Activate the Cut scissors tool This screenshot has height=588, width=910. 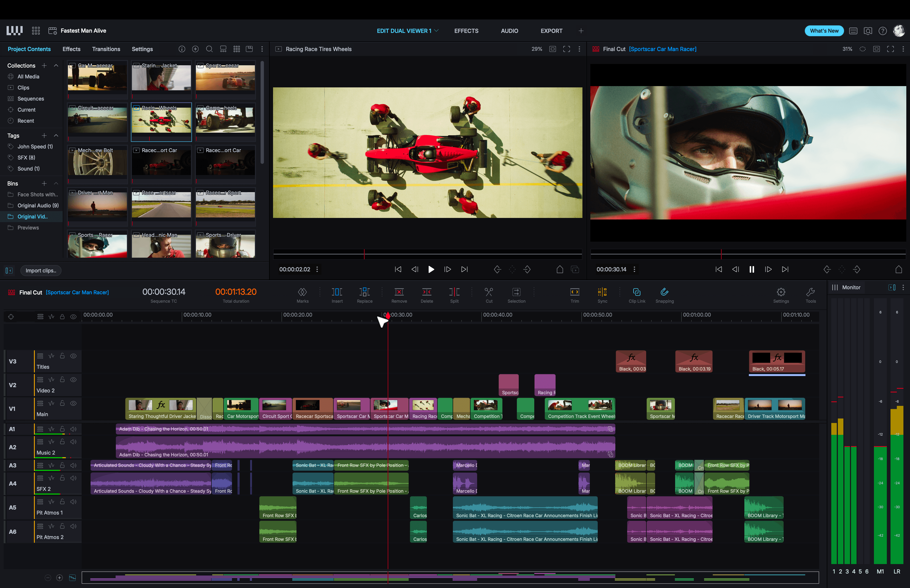click(489, 295)
